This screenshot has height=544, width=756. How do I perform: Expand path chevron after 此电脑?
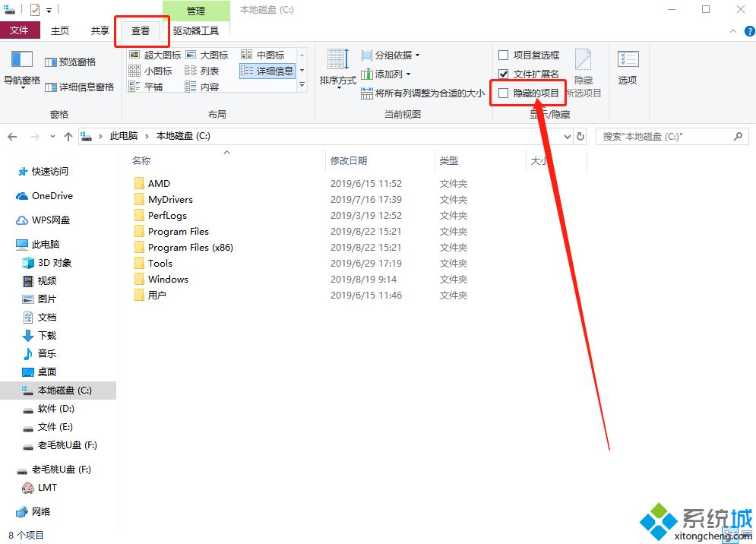click(x=147, y=137)
